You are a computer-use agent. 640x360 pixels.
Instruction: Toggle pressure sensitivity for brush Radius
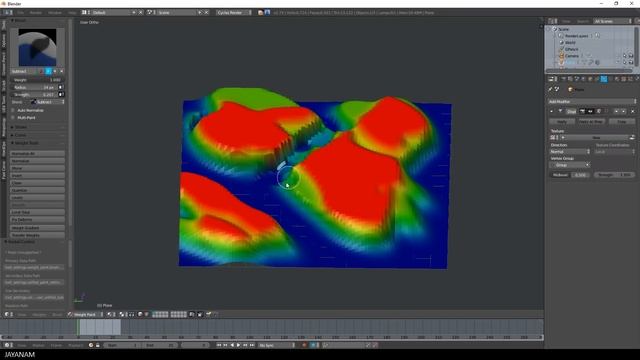pyautogui.click(x=60, y=87)
